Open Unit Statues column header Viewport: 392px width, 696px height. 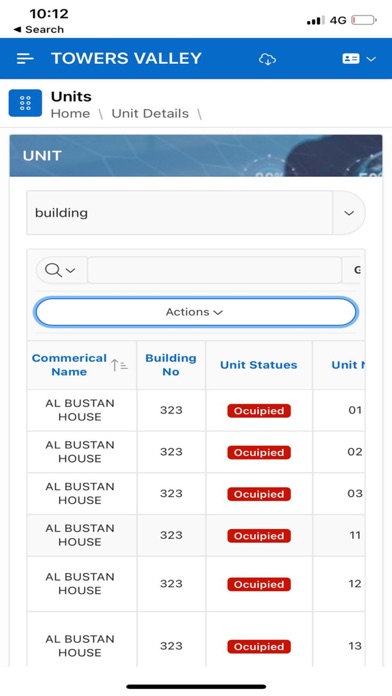pos(259,365)
